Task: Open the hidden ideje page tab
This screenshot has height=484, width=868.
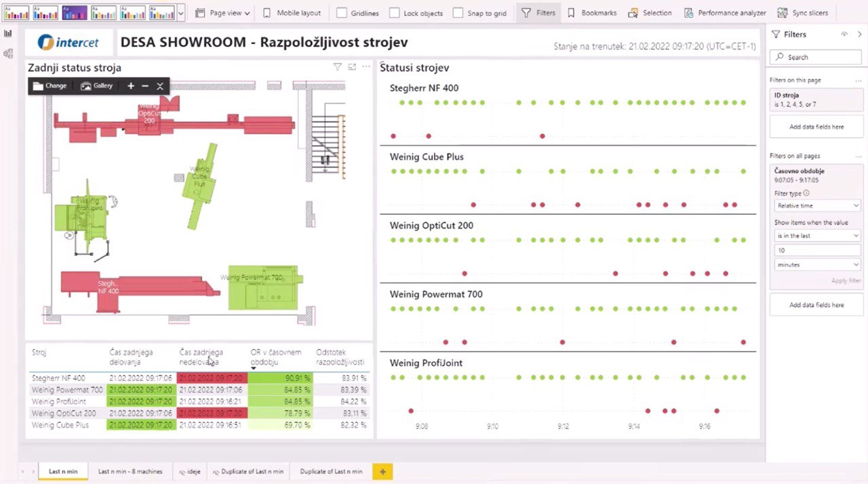Action: [189, 471]
